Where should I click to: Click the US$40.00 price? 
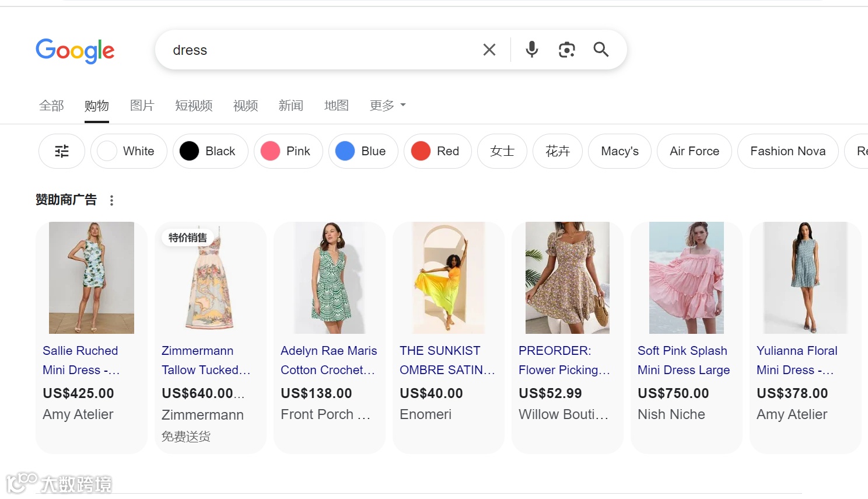click(x=431, y=393)
